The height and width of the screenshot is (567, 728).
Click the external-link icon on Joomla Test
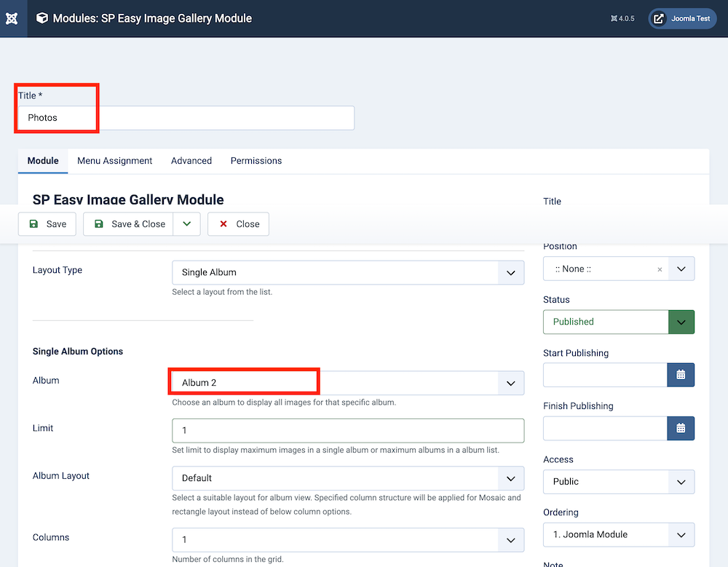[x=658, y=18]
